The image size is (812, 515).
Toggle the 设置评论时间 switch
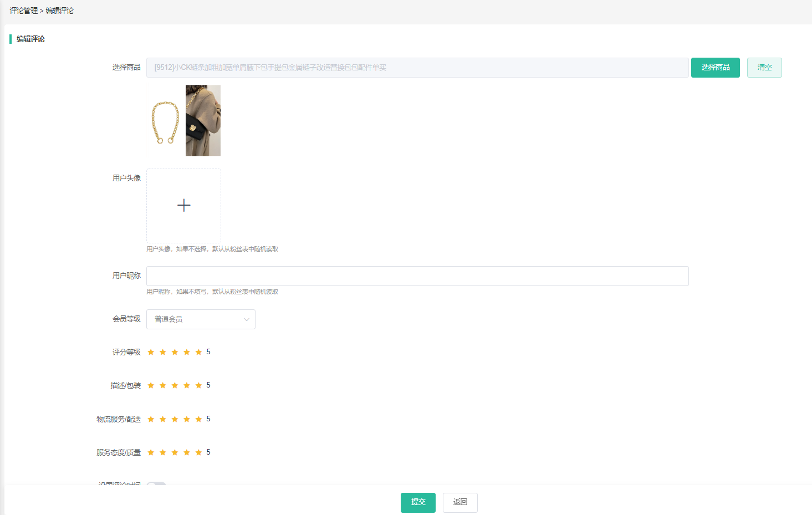tap(156, 484)
